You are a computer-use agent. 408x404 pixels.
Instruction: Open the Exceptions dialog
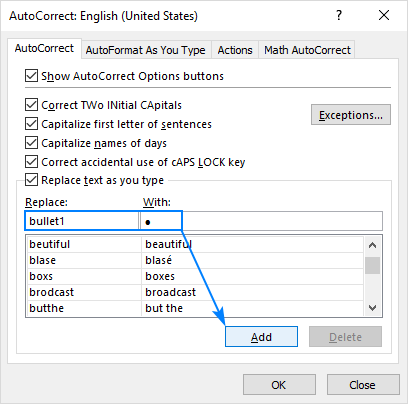pyautogui.click(x=351, y=115)
